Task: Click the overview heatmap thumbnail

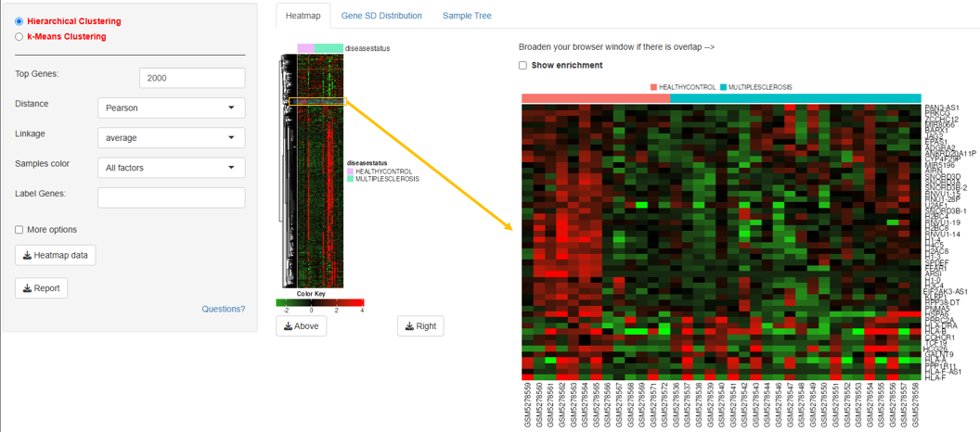Action: 320,172
